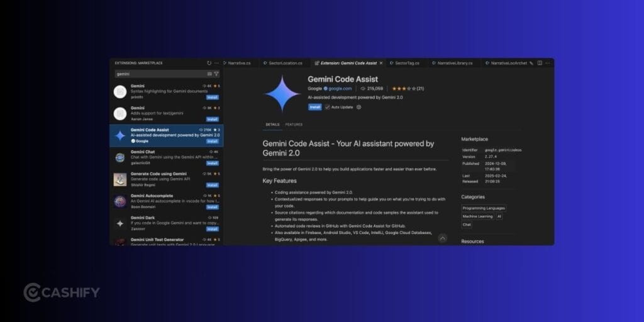Click the Key Features heading
Image resolution: width=644 pixels, height=322 pixels.
[279, 180]
